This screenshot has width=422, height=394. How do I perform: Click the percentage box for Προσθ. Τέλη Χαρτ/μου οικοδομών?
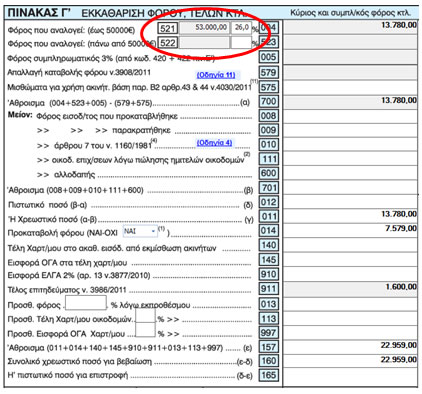tap(145, 316)
